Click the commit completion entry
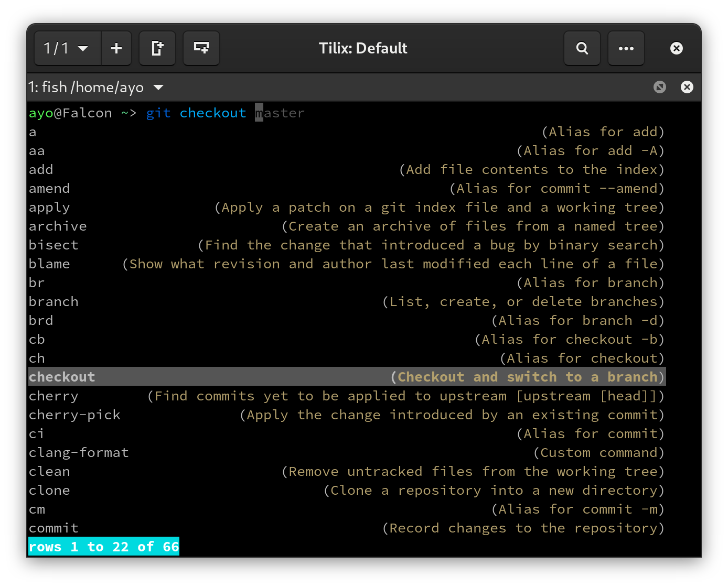 (x=53, y=528)
